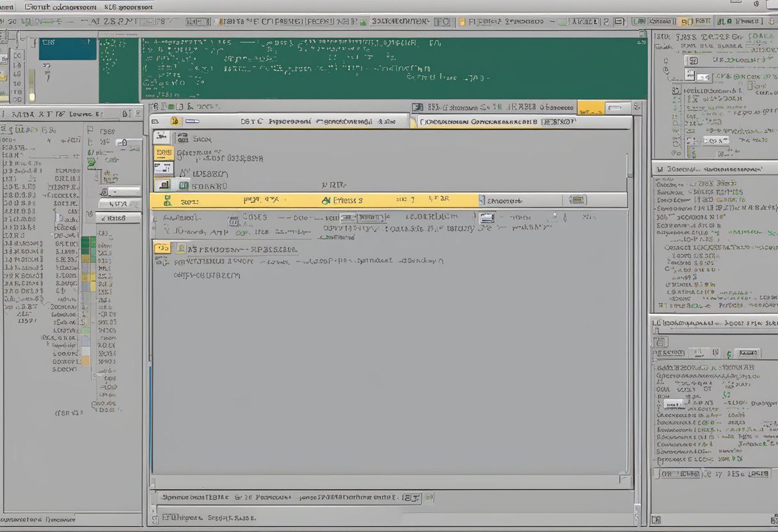The image size is (778, 532).
Task: Click the labeled button in the right sidebar
Action: [747, 352]
